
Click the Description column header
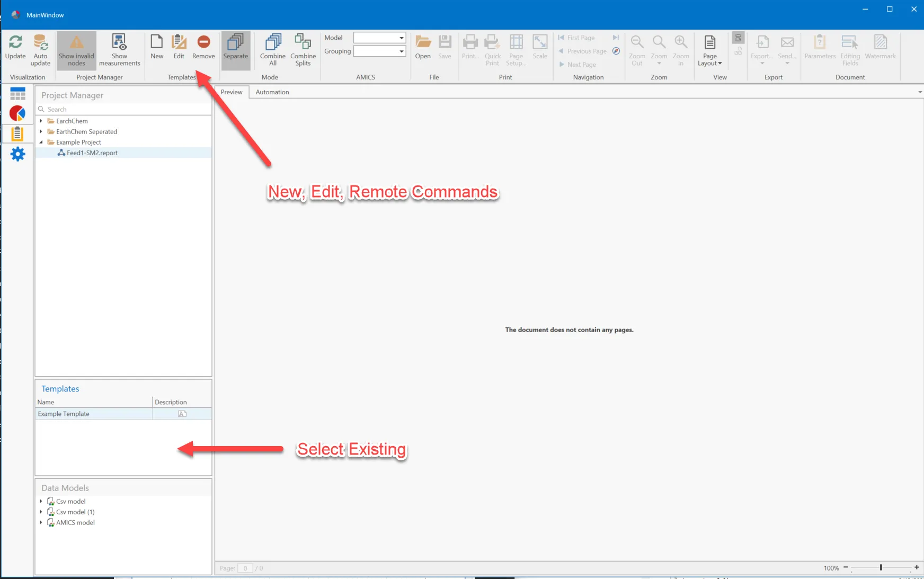click(x=182, y=402)
